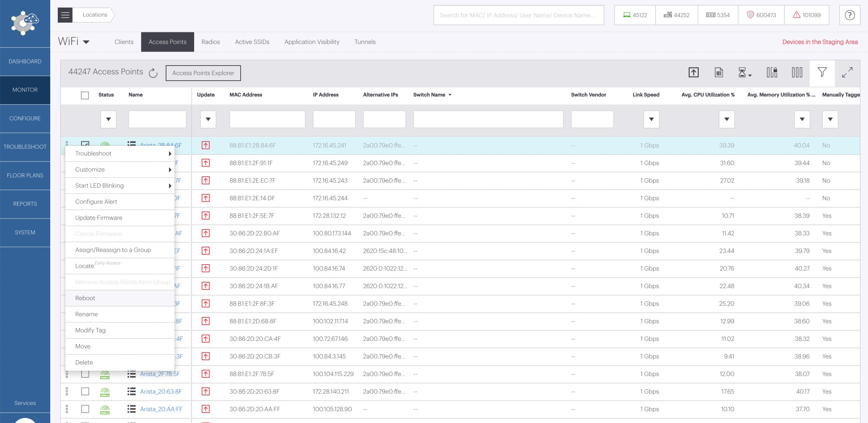Check the box for Arista_20:AA:FF row
Screen dimensions: 868x423
[85, 409]
